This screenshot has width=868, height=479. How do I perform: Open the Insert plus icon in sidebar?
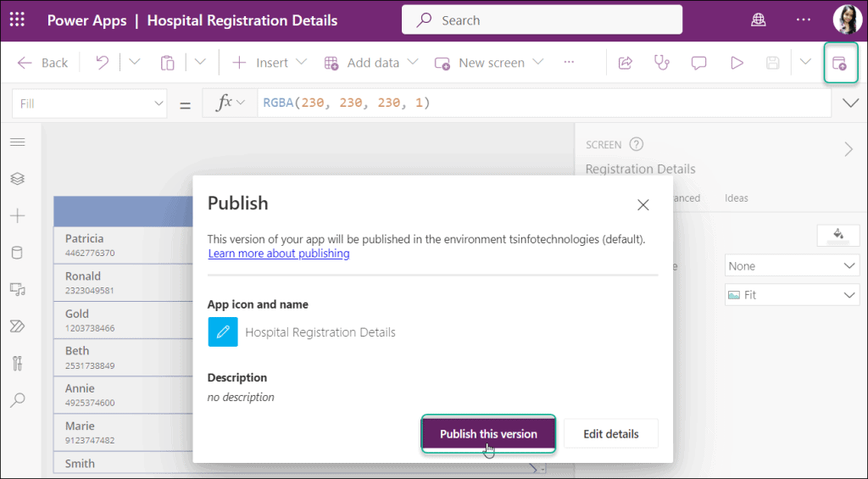18,215
